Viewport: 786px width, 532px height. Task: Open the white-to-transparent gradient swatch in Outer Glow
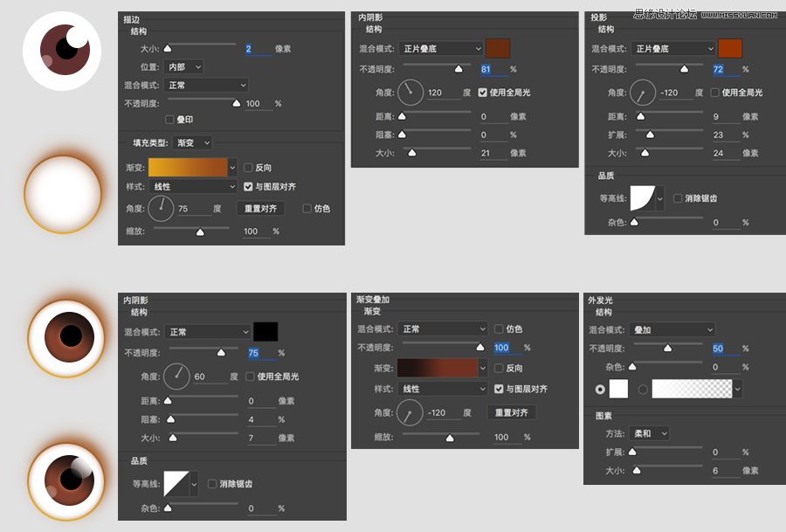(692, 389)
